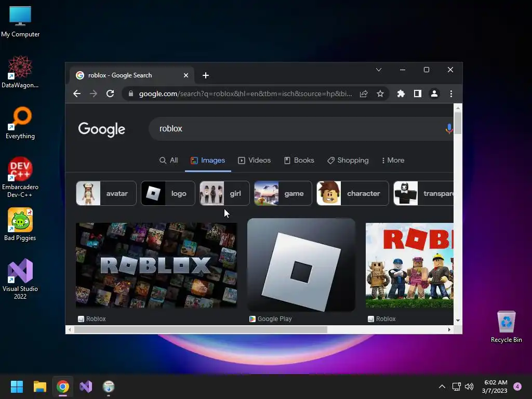Image resolution: width=532 pixels, height=399 pixels.
Task: Click the vertical scrollbar up arrow
Action: click(x=458, y=108)
